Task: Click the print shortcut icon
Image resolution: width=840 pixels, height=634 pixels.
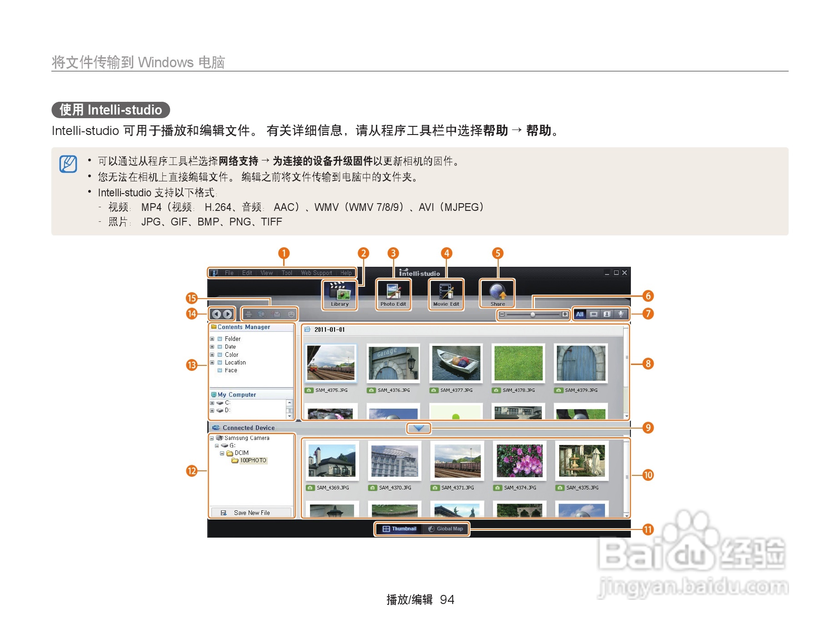Action: 248,314
